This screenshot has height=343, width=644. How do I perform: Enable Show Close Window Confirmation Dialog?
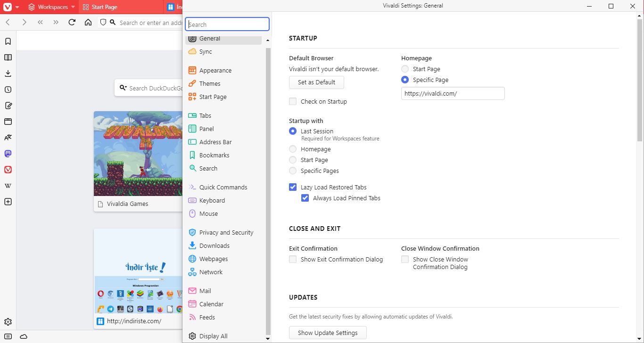point(405,259)
